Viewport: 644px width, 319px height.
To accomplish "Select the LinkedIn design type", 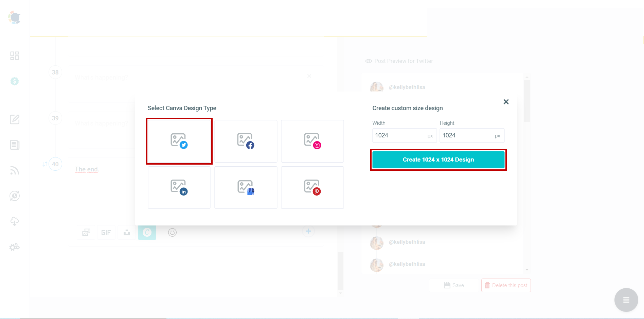I will [179, 187].
